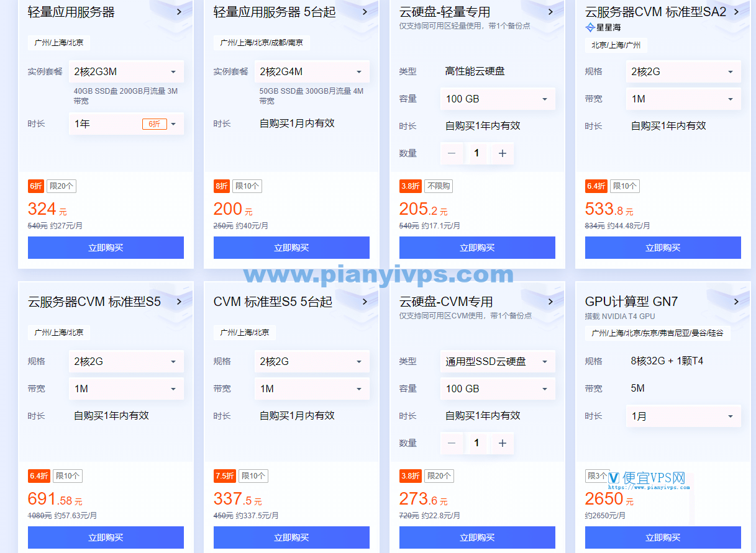Click the 星星海 logo icon
This screenshot has height=553, width=756.
click(x=590, y=27)
